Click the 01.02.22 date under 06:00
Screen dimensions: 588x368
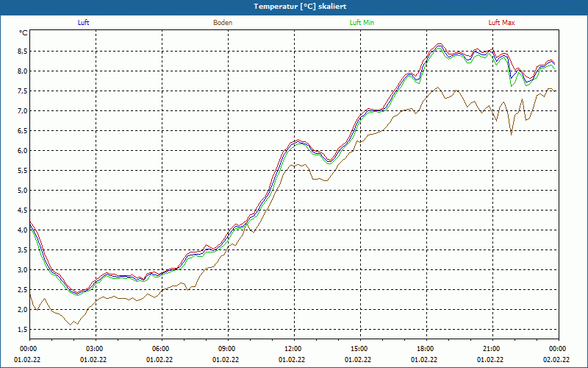click(x=159, y=359)
